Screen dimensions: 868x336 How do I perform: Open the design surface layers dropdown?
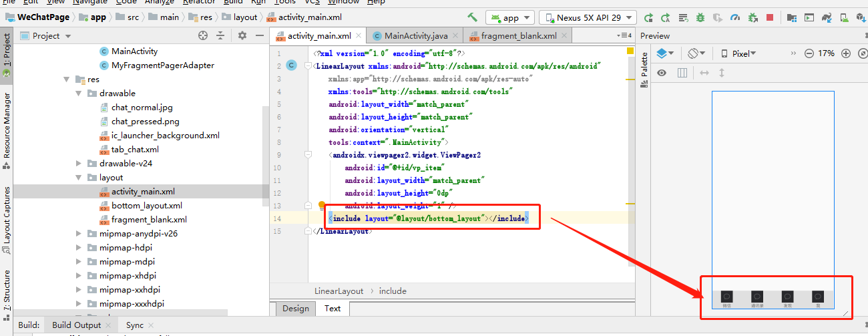point(665,53)
